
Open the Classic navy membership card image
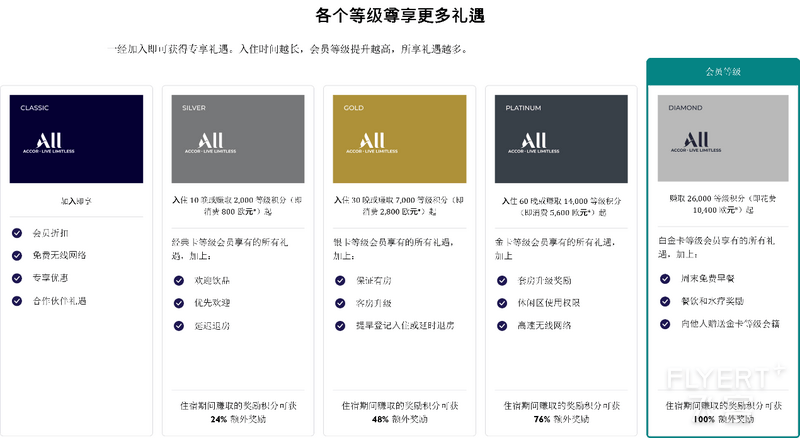(77, 139)
